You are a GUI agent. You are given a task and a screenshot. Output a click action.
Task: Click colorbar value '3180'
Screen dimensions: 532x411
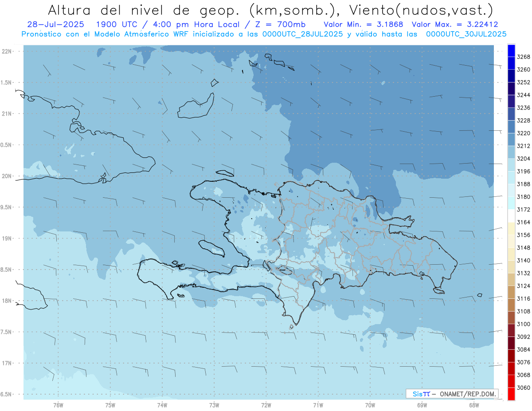coord(524,197)
